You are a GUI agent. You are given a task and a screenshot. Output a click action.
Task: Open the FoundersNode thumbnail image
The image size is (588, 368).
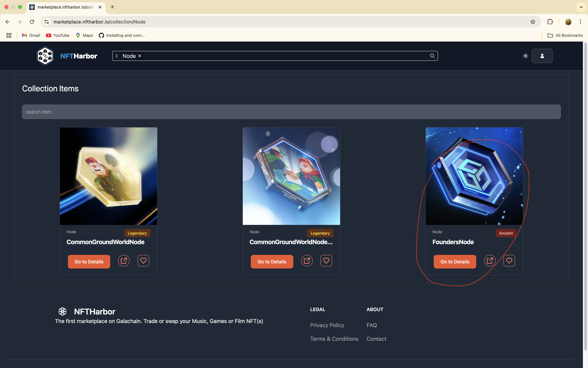point(474,176)
